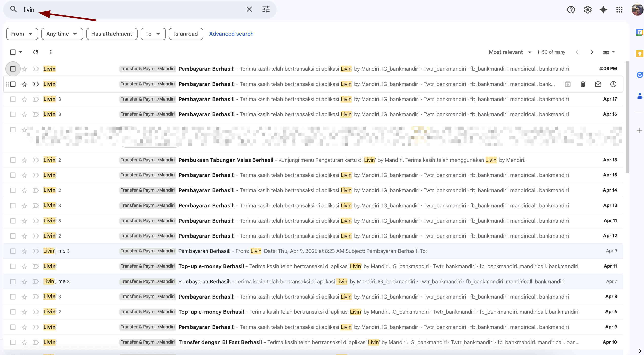Snooze the hovered Livin' email
The height and width of the screenshot is (355, 644).
pos(613,84)
